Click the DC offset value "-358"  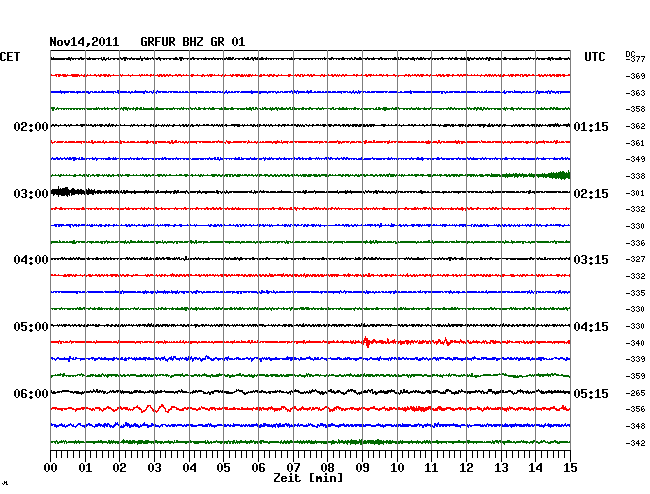(x=635, y=109)
